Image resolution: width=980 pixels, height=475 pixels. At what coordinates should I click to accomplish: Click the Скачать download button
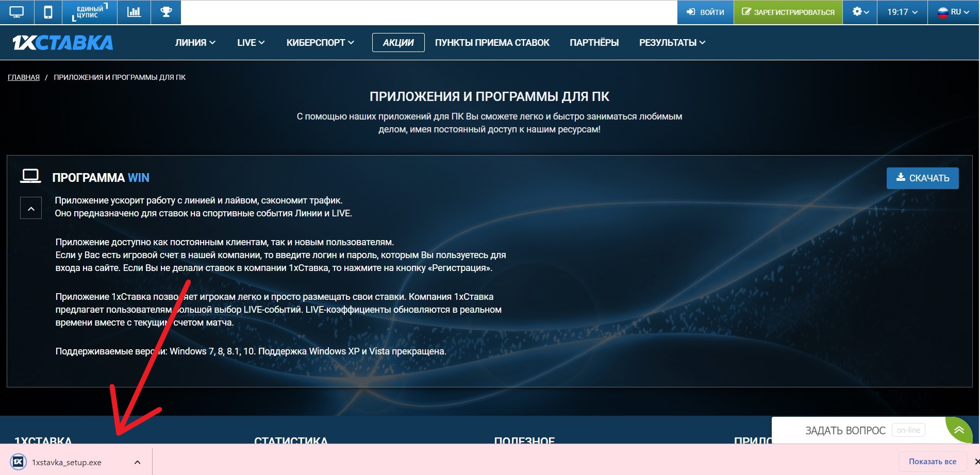click(922, 178)
